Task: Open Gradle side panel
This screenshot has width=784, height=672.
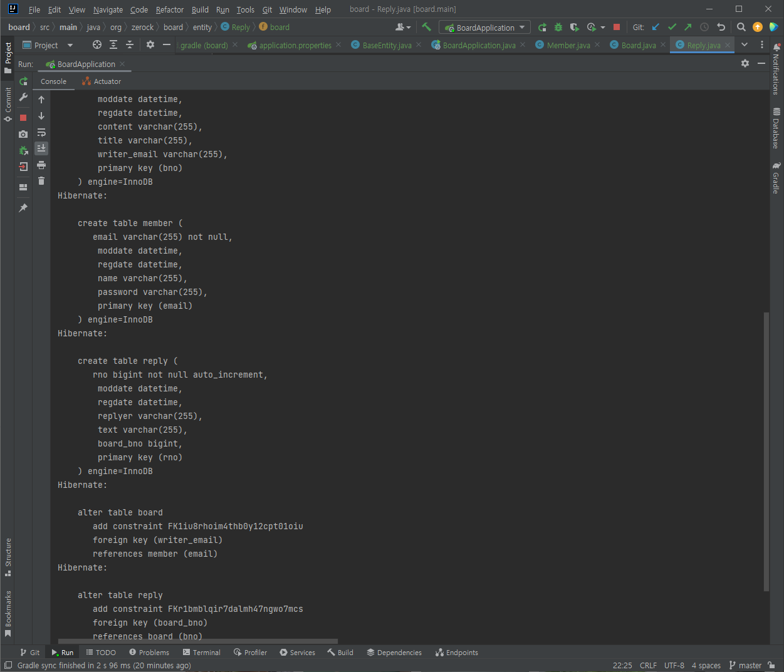Action: point(776,177)
